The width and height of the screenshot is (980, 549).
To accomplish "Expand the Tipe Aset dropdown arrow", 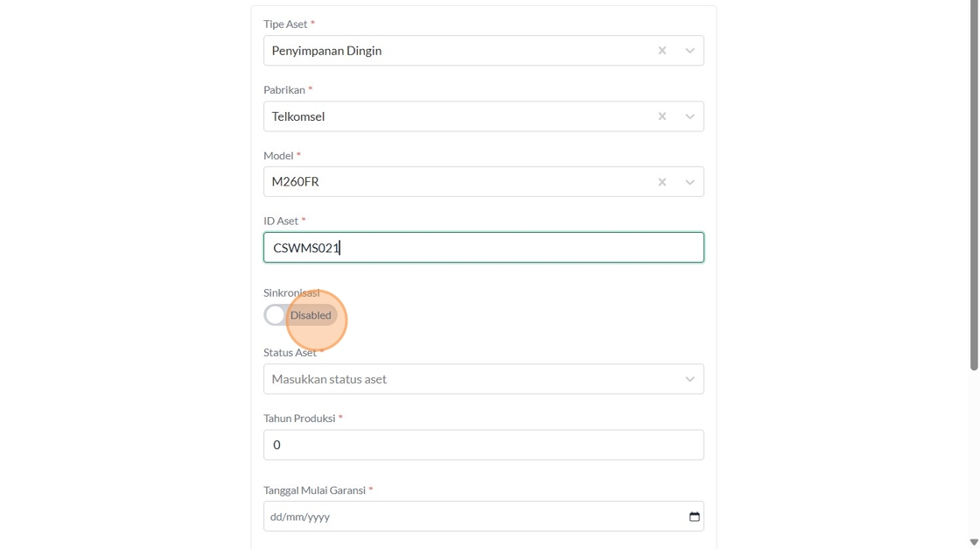I will (689, 51).
